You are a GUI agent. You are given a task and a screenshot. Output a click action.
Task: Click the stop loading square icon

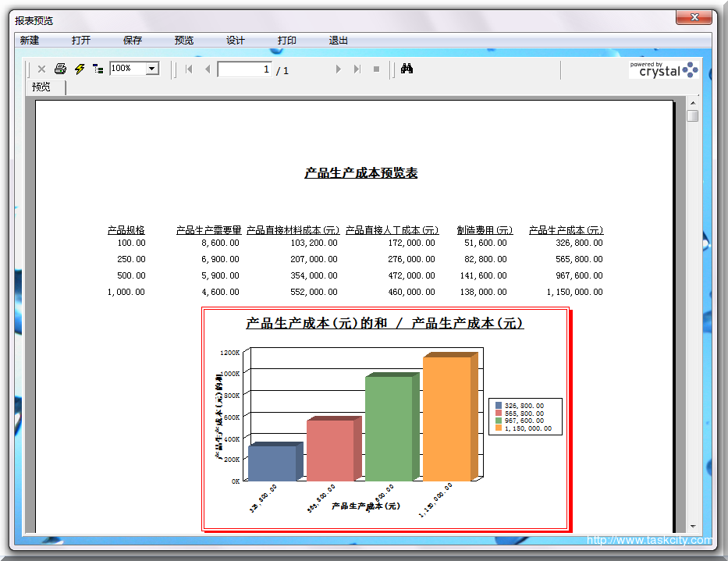tap(376, 69)
